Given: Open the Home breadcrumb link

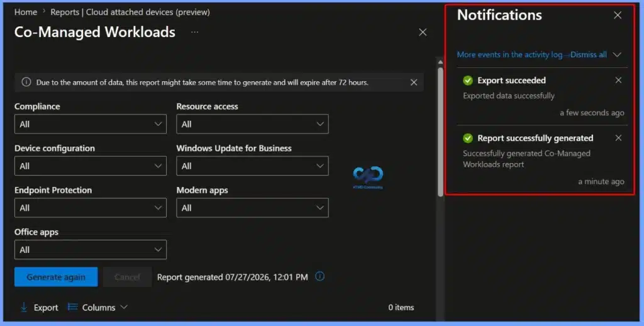Looking at the screenshot, I should point(25,13).
